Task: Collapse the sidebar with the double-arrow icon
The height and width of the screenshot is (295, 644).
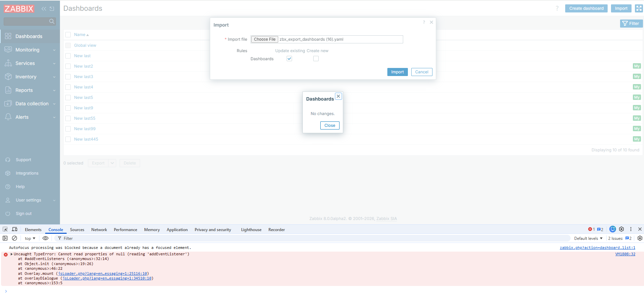Action: [x=44, y=9]
